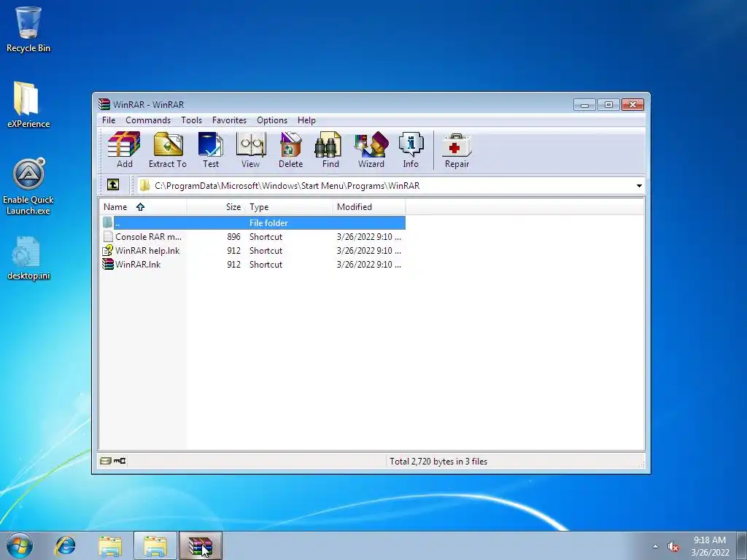Select the eXPerience folder on the desktop
This screenshot has width=747, height=560.
(x=28, y=105)
